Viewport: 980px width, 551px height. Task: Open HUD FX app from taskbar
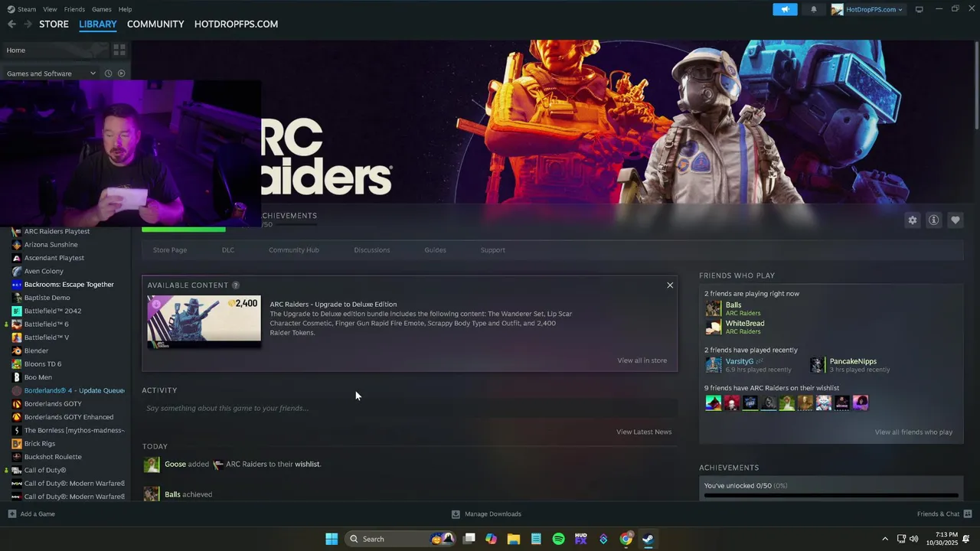[x=581, y=539]
